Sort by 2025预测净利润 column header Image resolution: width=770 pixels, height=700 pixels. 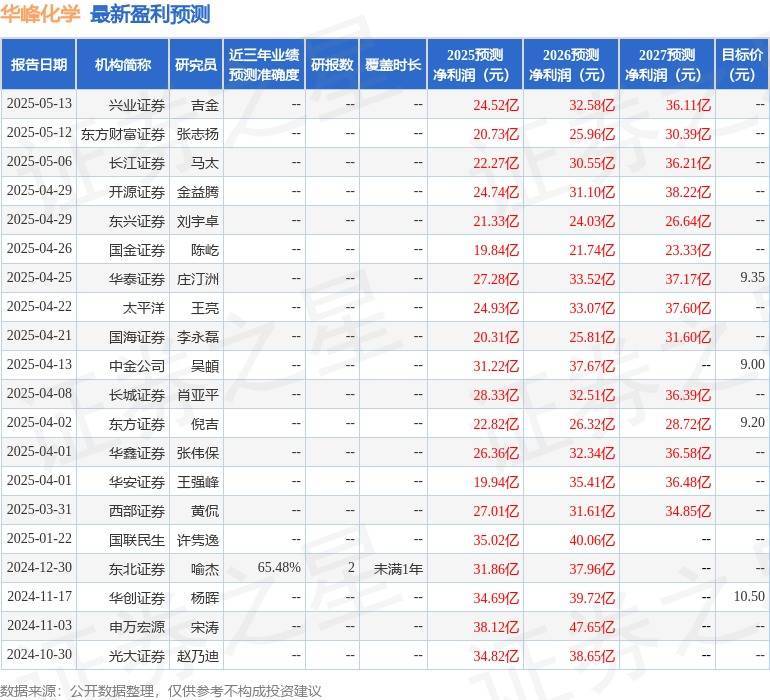pyautogui.click(x=474, y=65)
